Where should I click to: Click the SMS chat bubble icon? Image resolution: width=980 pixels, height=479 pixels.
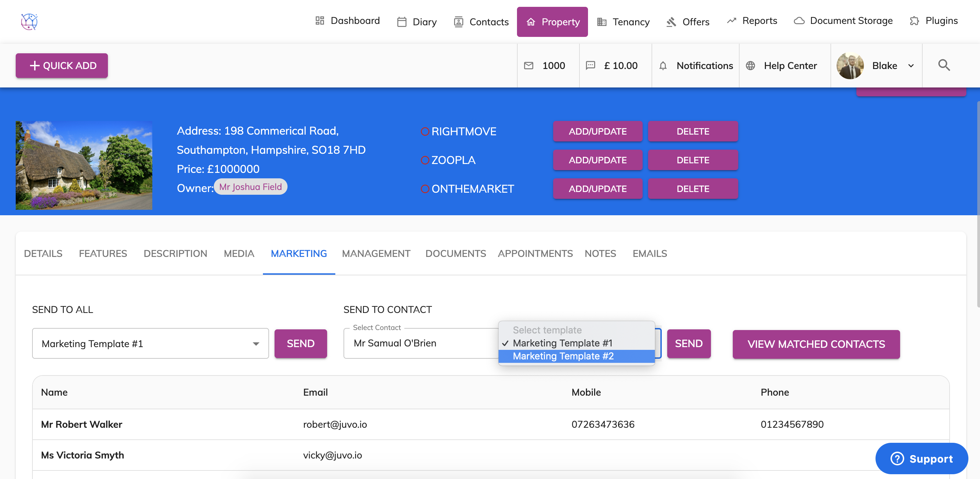590,65
